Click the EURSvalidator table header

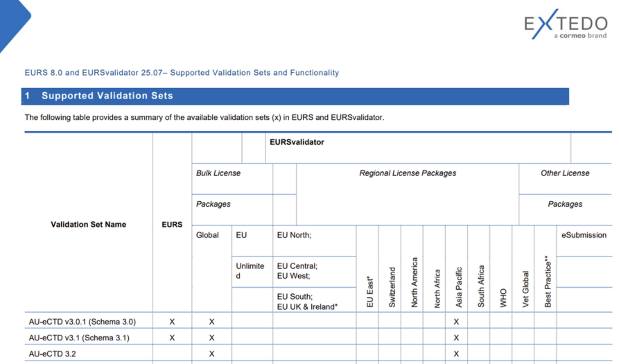pyautogui.click(x=297, y=143)
